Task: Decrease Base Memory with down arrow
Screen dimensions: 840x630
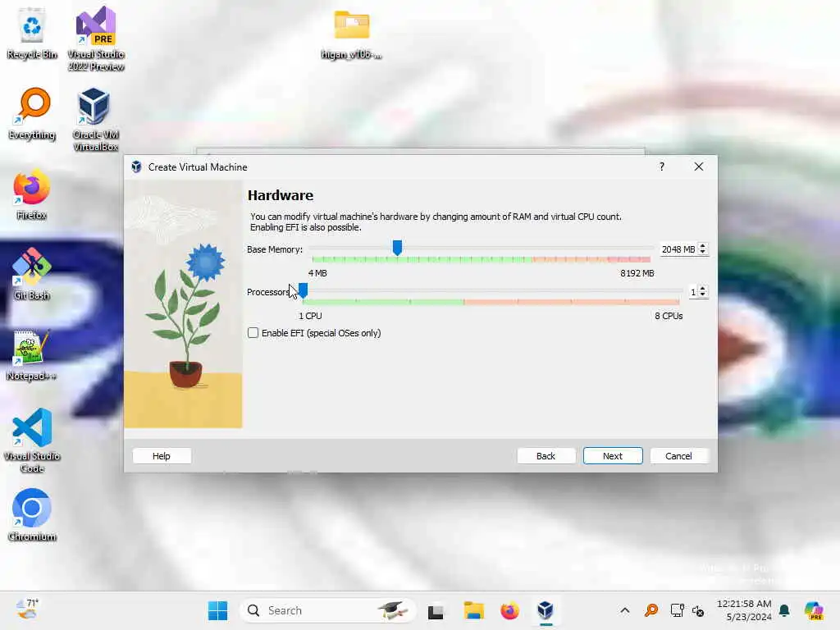Action: (703, 253)
